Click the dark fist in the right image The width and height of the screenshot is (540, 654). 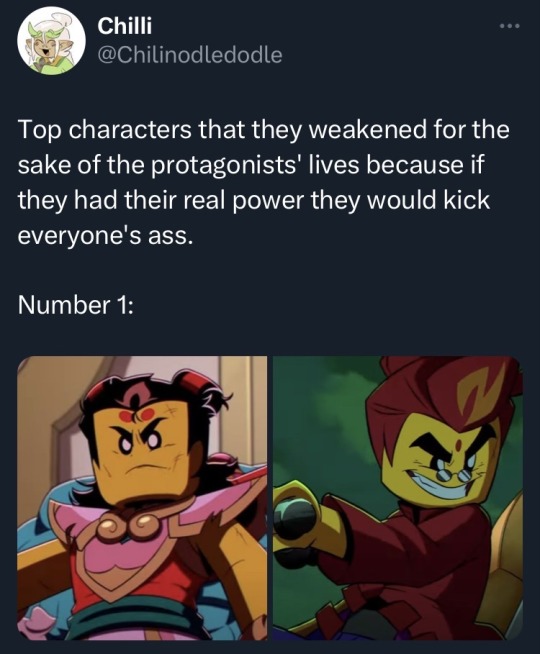tap(295, 516)
